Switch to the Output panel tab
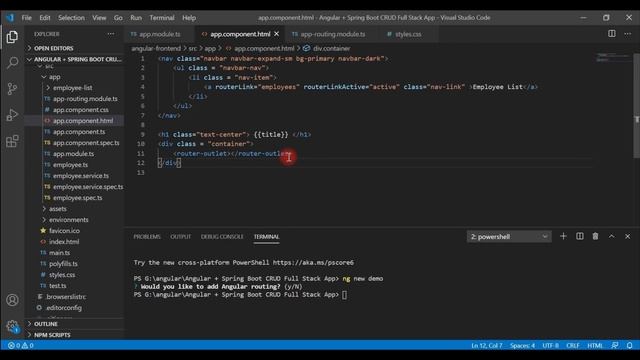 pyautogui.click(x=180, y=237)
